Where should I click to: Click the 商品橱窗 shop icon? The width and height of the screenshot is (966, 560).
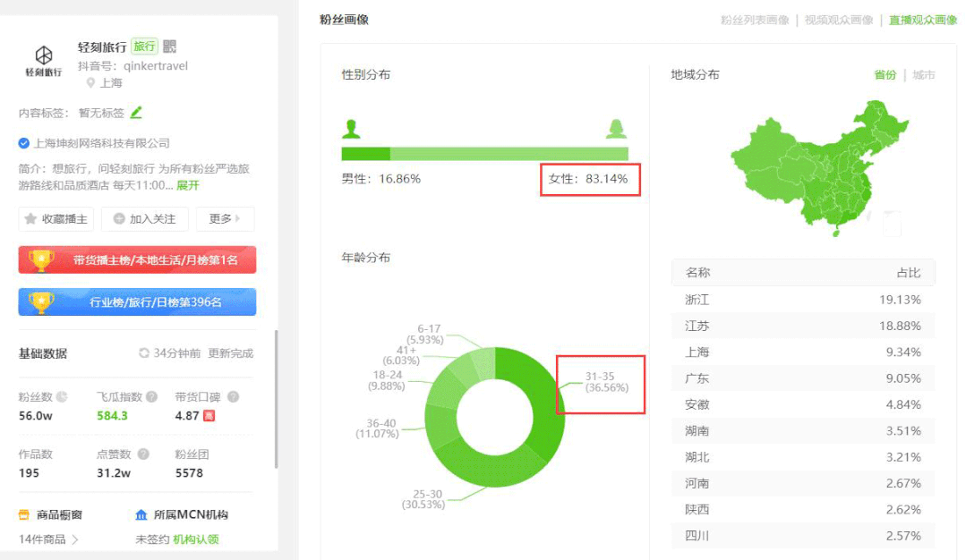[x=24, y=514]
